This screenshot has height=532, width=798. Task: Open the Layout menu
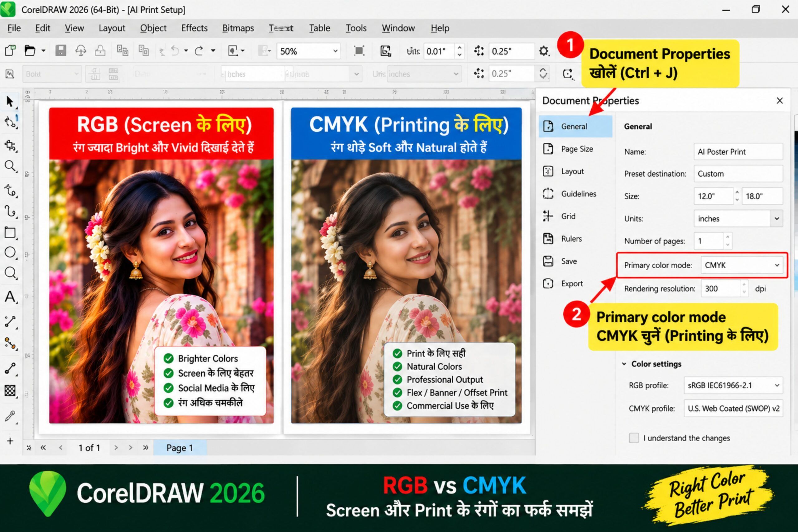pyautogui.click(x=112, y=28)
